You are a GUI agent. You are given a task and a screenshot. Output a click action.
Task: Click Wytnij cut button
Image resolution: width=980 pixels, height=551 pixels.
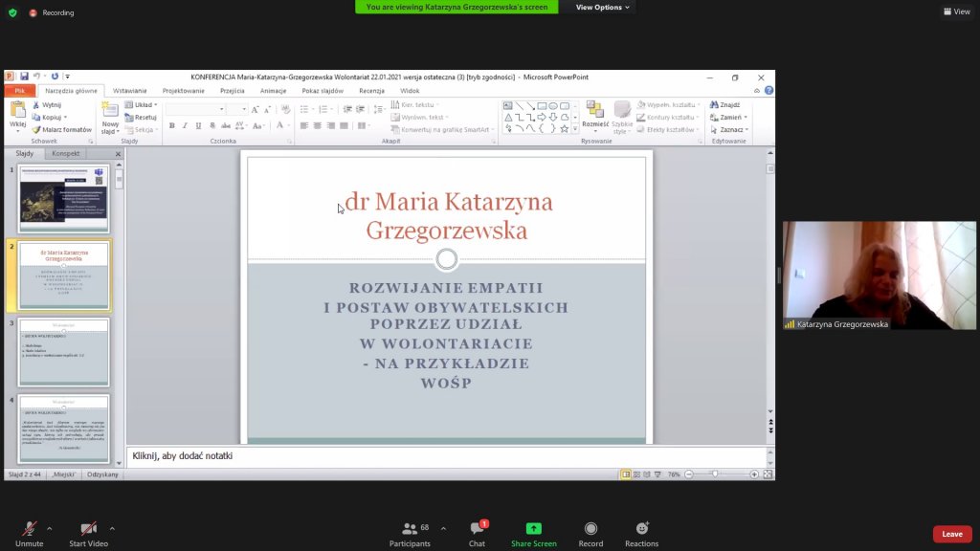coord(47,105)
